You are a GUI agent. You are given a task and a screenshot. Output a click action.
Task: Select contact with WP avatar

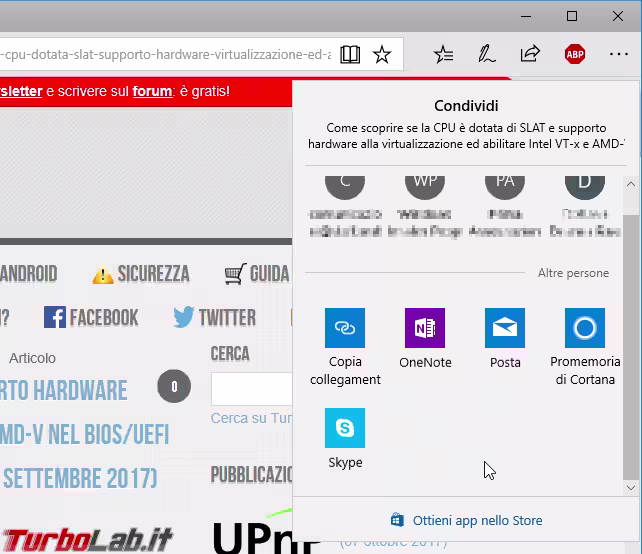425,207
